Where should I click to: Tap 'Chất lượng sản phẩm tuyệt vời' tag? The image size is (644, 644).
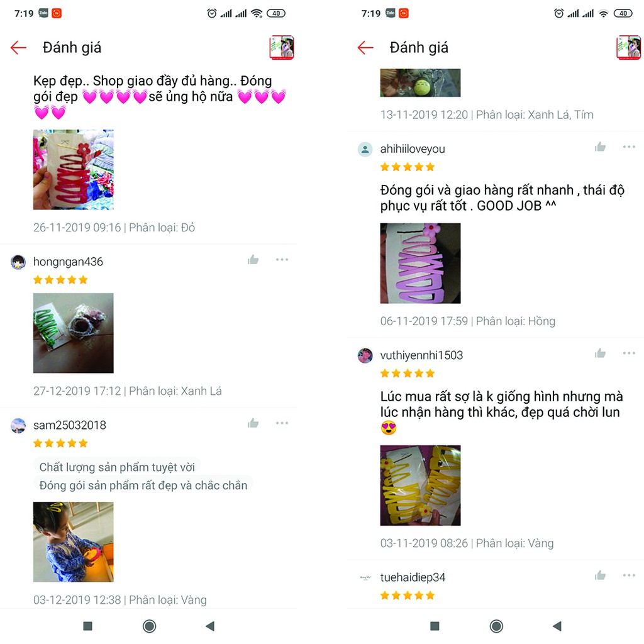(117, 467)
